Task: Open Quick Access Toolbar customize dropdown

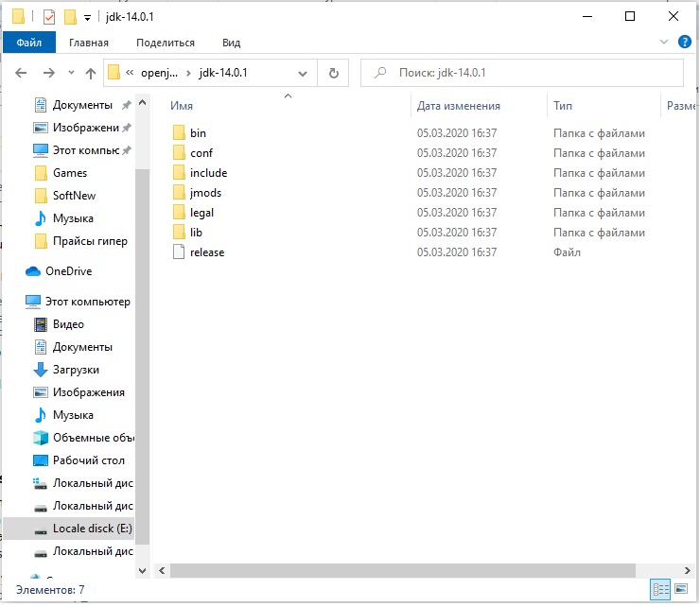Action: tap(88, 17)
